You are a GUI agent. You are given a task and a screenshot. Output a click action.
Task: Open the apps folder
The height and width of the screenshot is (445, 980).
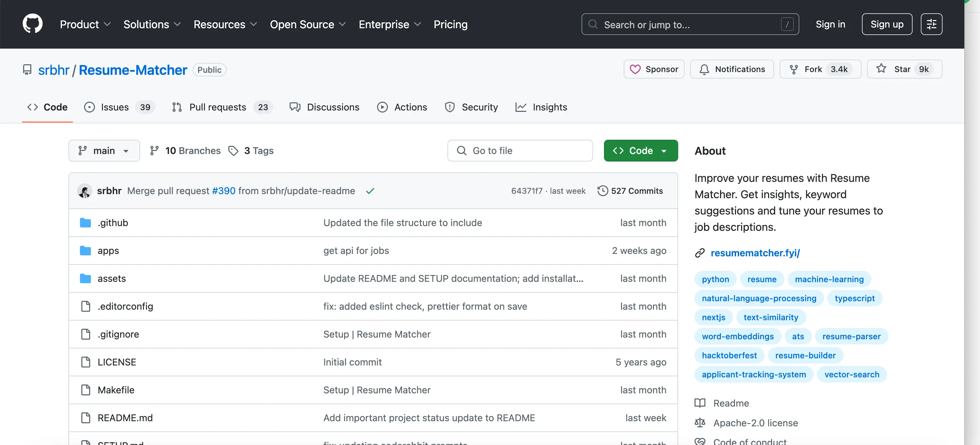pos(108,251)
